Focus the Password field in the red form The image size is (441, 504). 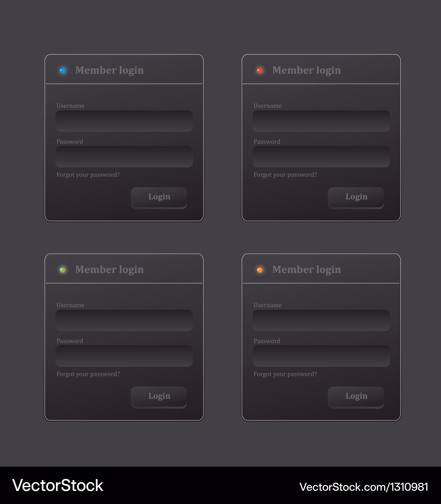pos(321,157)
